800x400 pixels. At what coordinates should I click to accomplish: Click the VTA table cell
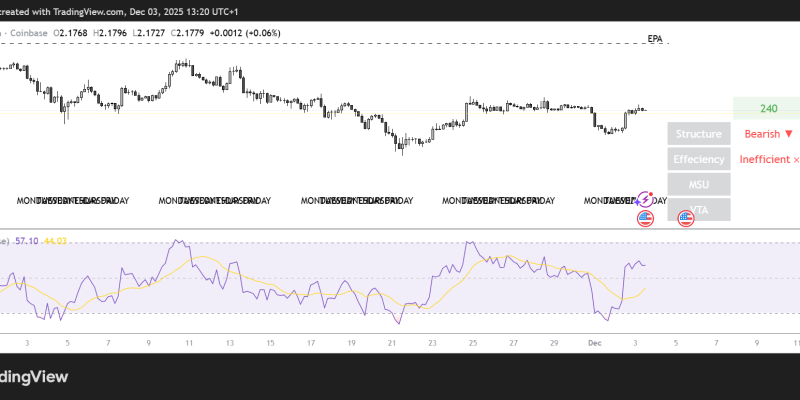tap(698, 209)
